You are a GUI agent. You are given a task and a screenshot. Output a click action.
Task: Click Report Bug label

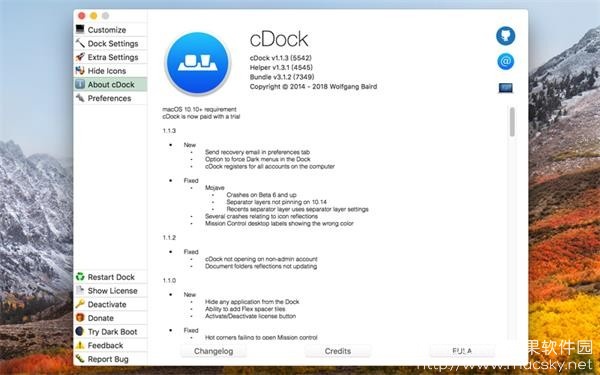pyautogui.click(x=108, y=359)
